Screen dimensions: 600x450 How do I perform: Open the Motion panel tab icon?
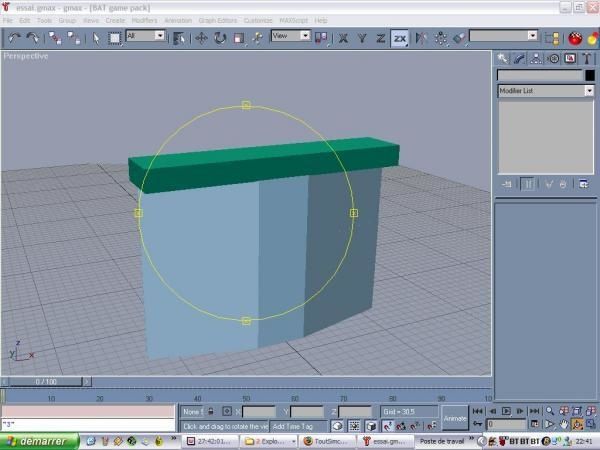553,59
